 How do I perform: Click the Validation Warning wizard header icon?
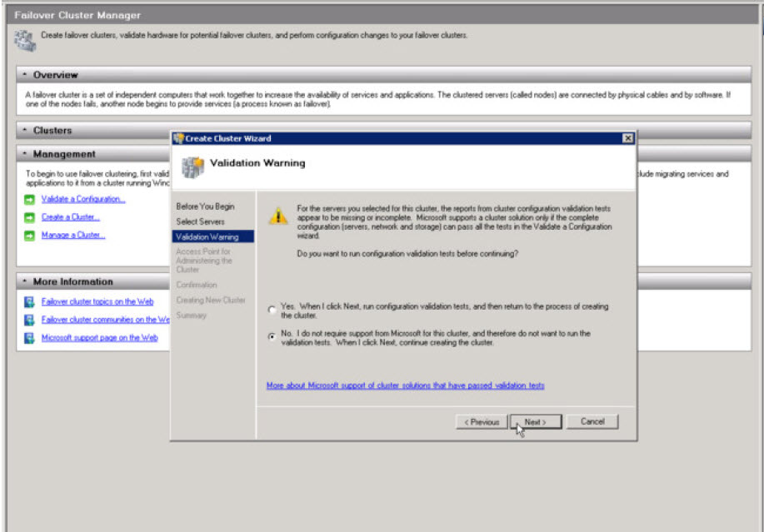(192, 167)
